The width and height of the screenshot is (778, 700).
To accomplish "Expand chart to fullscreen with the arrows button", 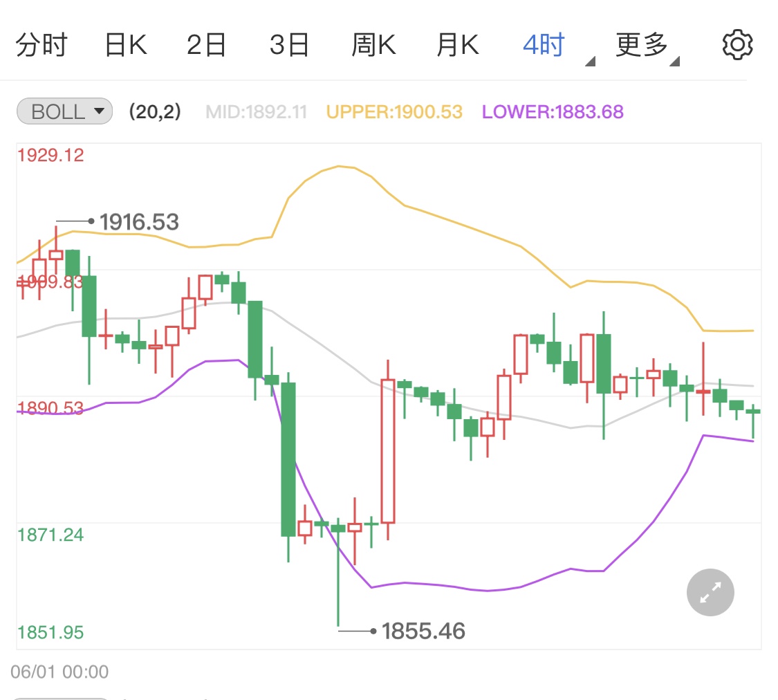I will click(x=710, y=592).
